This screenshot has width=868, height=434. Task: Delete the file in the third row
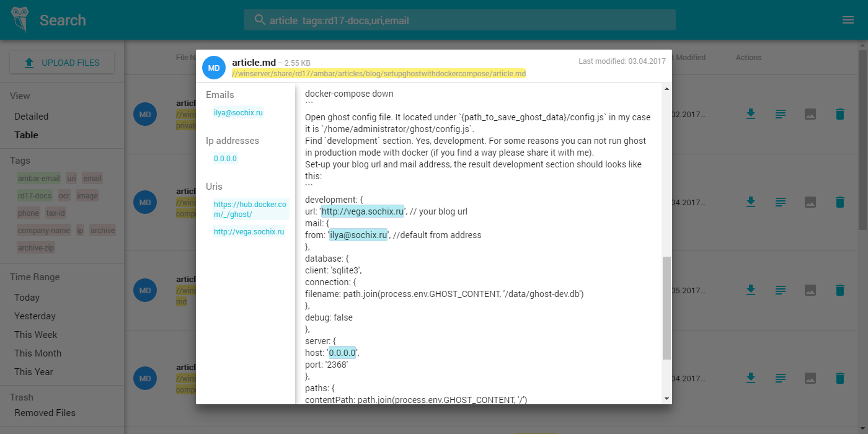coord(839,290)
